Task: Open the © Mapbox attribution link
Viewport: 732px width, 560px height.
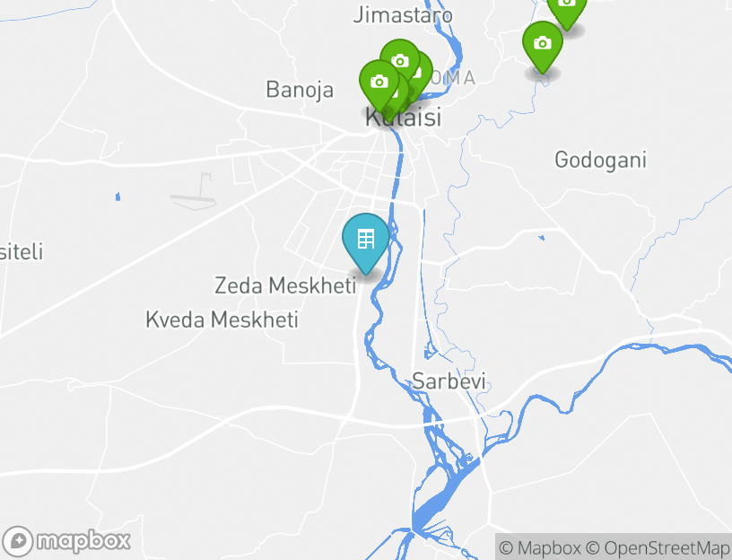Action: (x=540, y=547)
